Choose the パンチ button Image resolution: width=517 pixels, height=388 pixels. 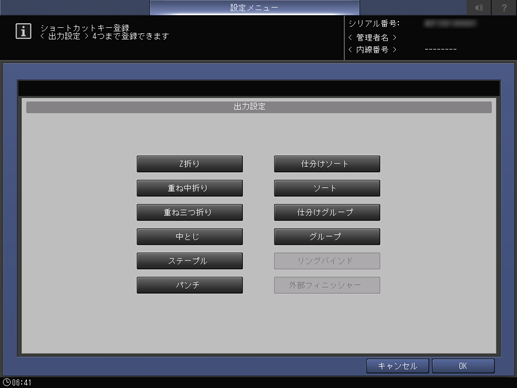190,285
